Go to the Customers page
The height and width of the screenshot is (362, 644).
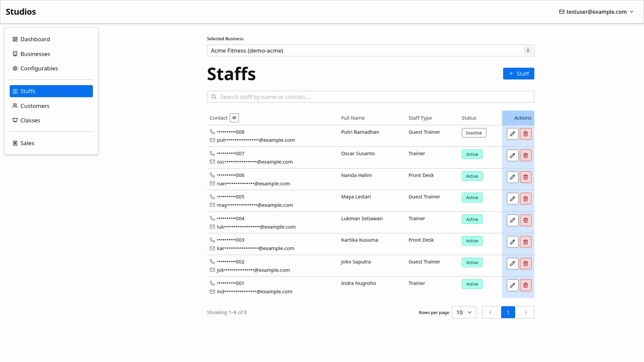tap(51, 106)
